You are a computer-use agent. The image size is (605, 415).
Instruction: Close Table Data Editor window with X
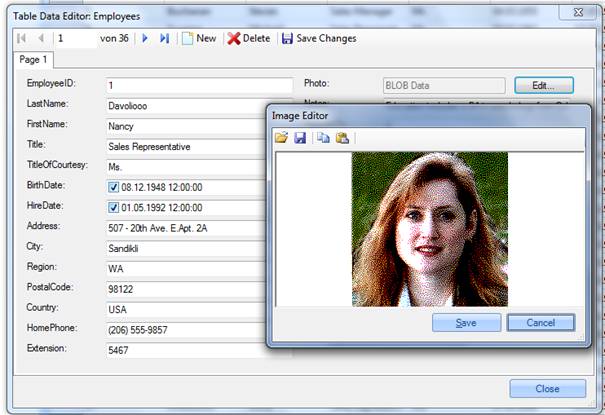tap(578, 12)
